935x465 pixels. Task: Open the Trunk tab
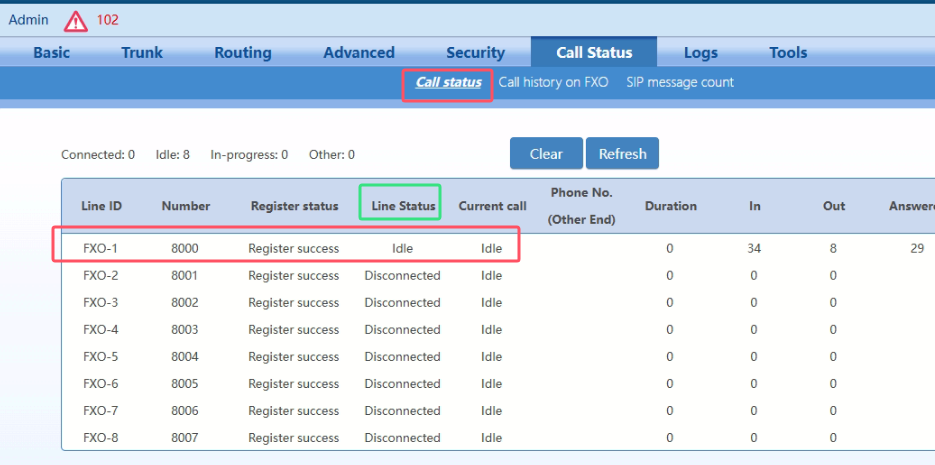142,53
